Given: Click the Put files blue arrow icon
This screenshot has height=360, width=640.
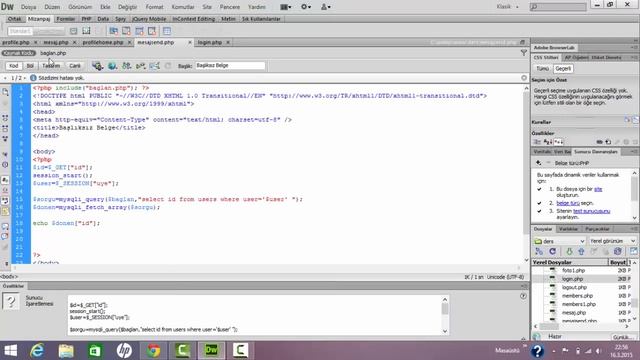Looking at the screenshot, I should (x=581, y=251).
